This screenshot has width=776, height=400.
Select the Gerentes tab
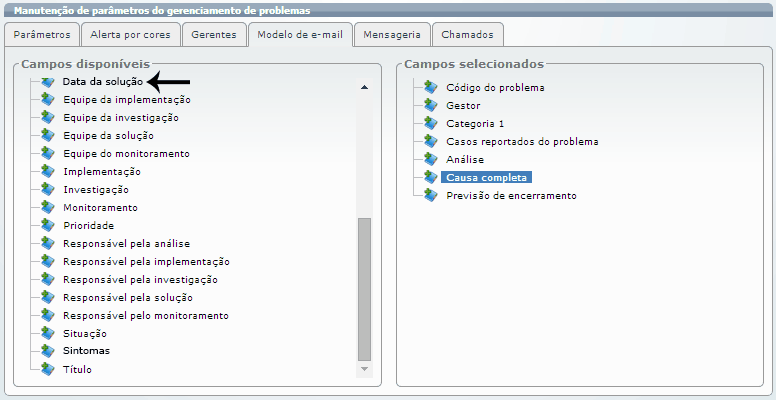pos(213,35)
